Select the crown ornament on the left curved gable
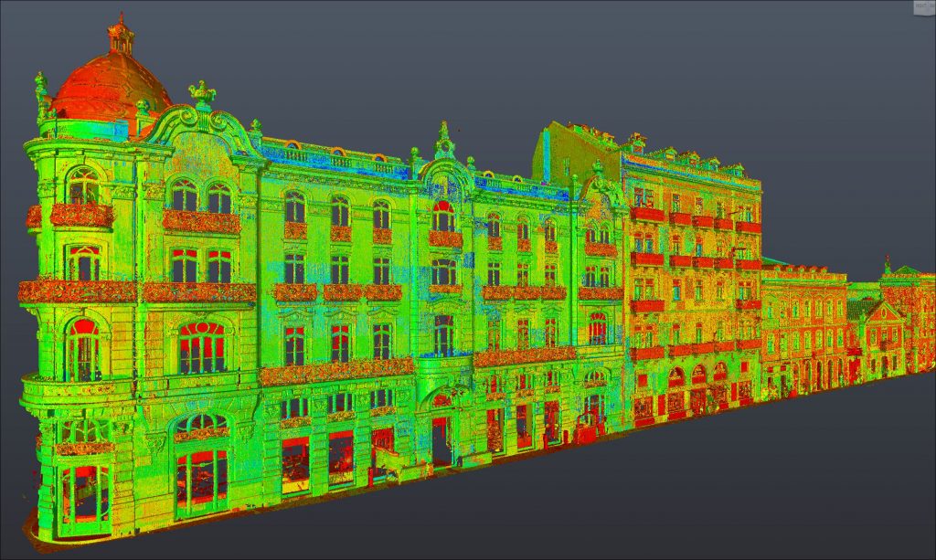This screenshot has width=936, height=560. 201,92
